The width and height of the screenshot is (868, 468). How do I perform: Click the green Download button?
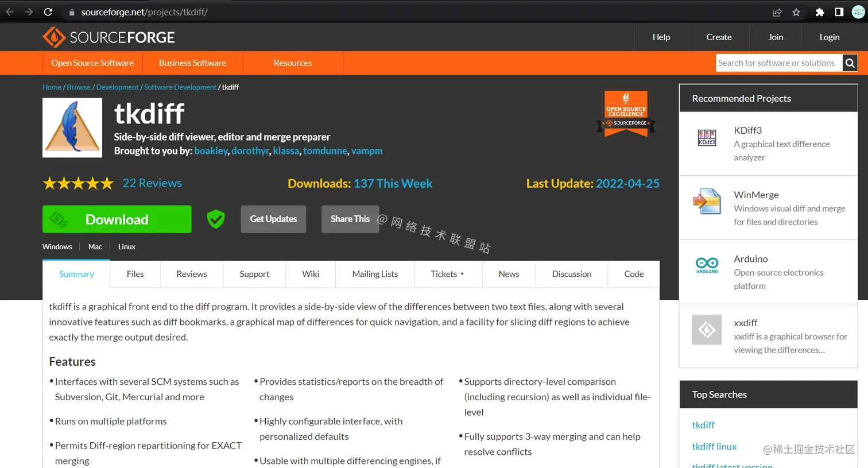[x=117, y=219]
